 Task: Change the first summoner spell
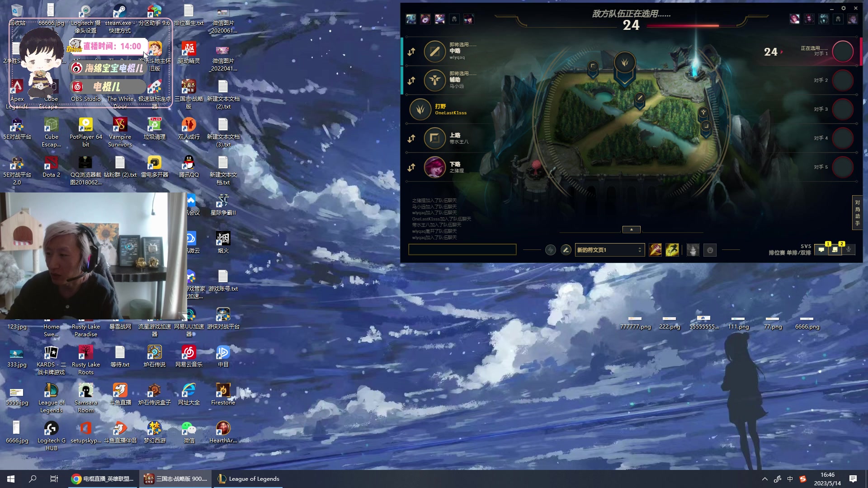[655, 250]
